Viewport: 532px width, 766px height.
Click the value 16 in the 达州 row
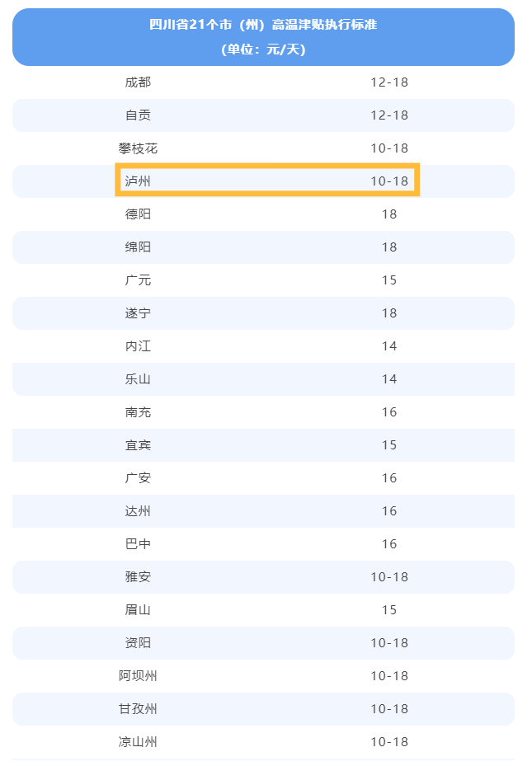pyautogui.click(x=389, y=511)
